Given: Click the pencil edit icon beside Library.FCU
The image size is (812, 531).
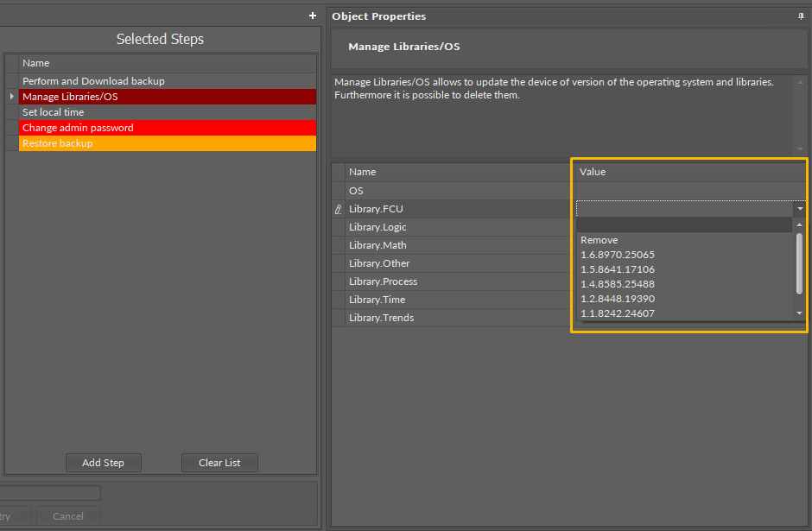Looking at the screenshot, I should (338, 209).
